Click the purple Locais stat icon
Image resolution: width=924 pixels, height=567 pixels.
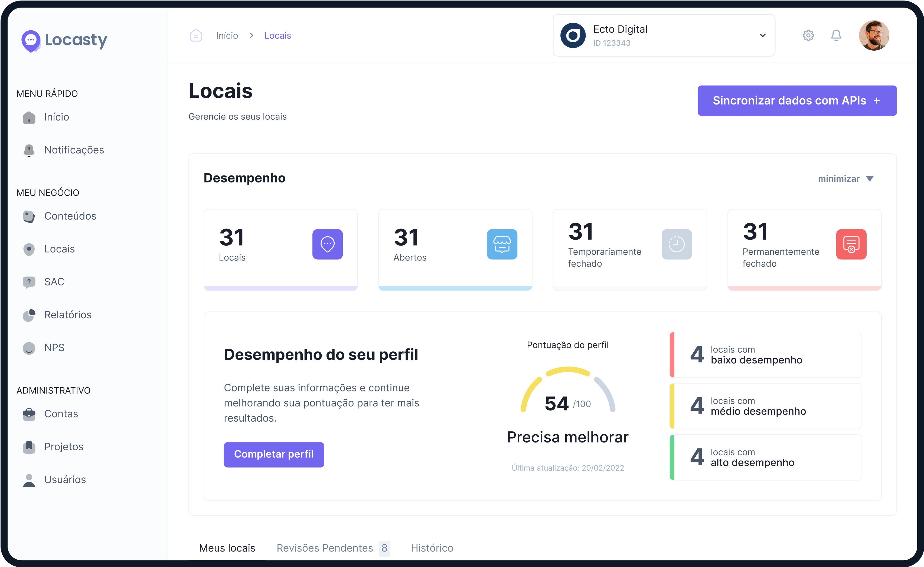tap(327, 244)
